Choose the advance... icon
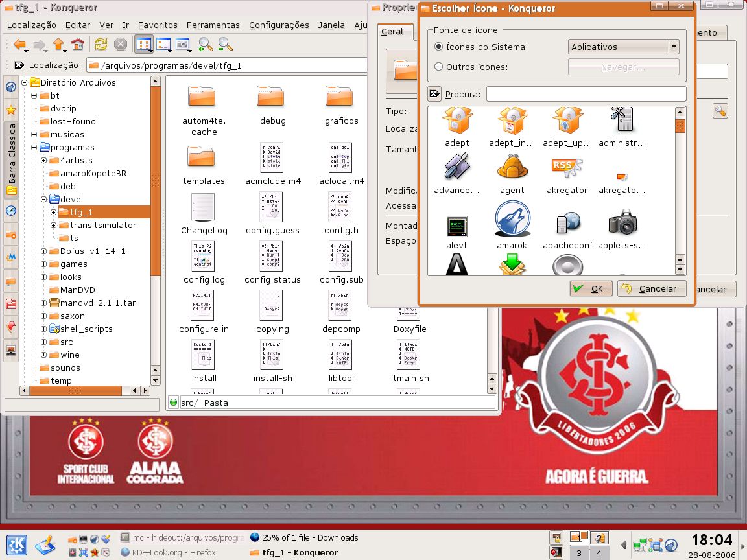 (x=457, y=174)
